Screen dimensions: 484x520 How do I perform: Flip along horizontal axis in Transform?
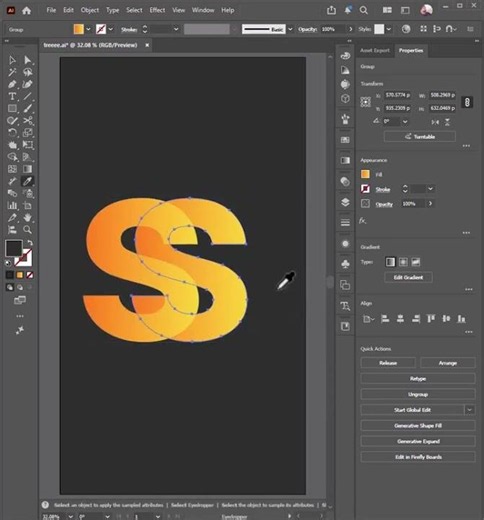(435, 122)
